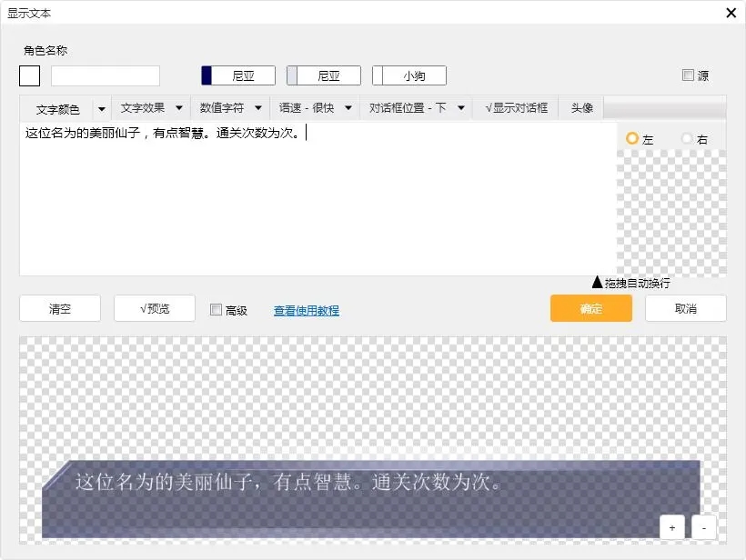The height and width of the screenshot is (560, 746).
Task: Open the 对话框位置 - 下 position menu
Action: pyautogui.click(x=417, y=107)
